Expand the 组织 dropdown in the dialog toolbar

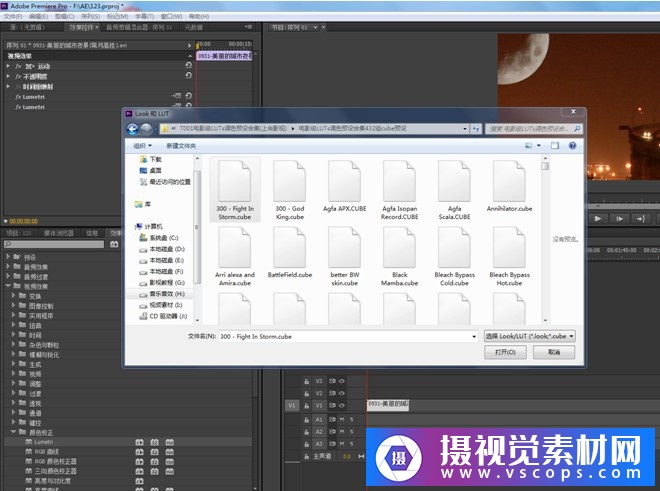pos(140,146)
